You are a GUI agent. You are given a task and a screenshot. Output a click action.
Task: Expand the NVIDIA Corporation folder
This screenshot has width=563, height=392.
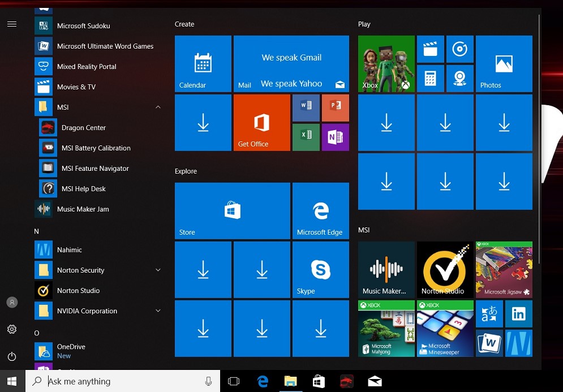pos(158,311)
